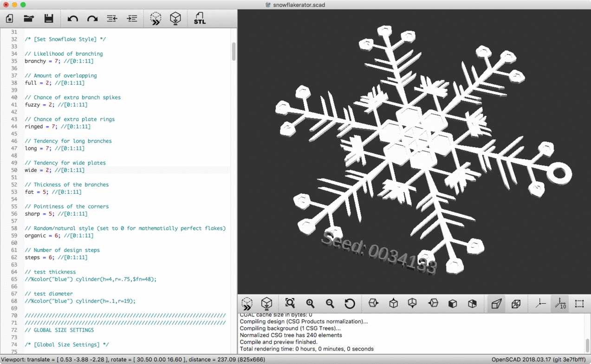
Task: Toggle Show Edges in the viewer
Action: click(579, 304)
